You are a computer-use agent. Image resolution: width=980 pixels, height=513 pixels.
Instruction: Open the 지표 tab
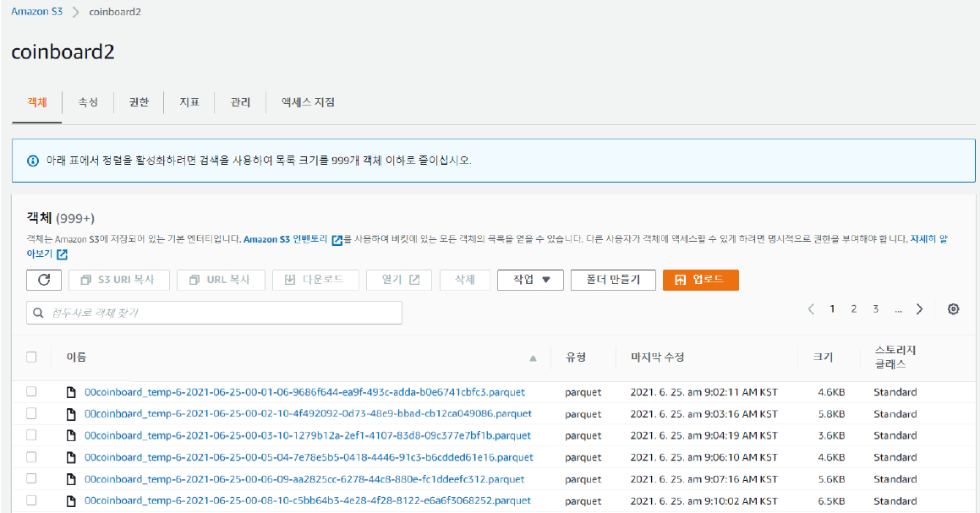pos(189,102)
